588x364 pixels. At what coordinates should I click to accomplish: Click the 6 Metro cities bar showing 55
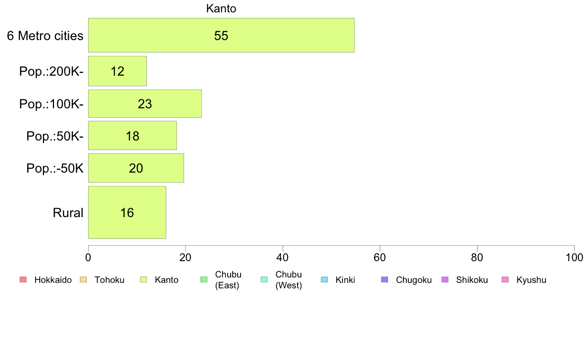point(221,35)
